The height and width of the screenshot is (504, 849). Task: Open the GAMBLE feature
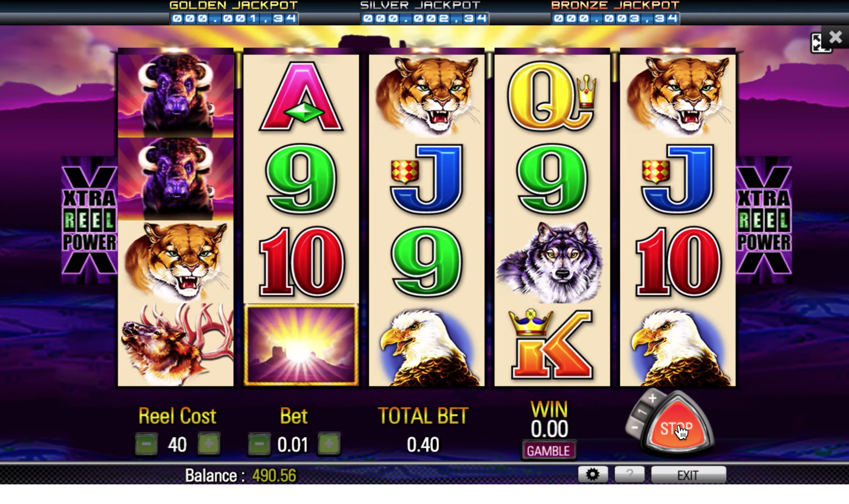tap(548, 450)
